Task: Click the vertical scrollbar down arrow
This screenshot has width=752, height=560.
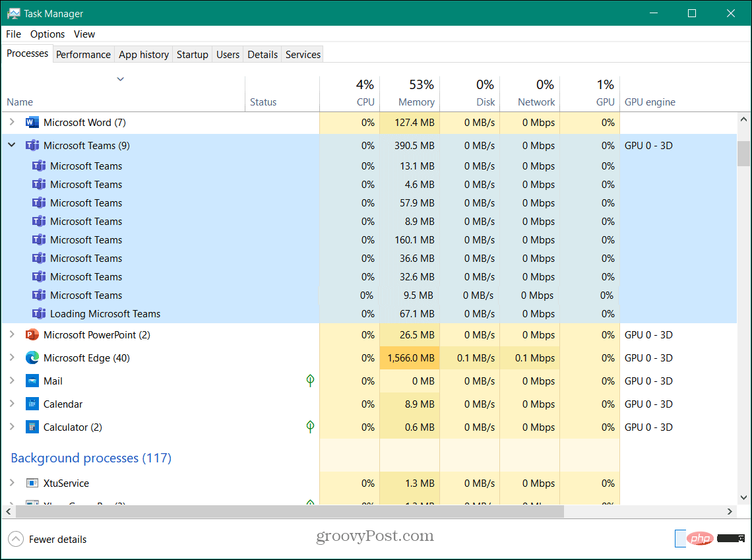Action: pyautogui.click(x=743, y=498)
